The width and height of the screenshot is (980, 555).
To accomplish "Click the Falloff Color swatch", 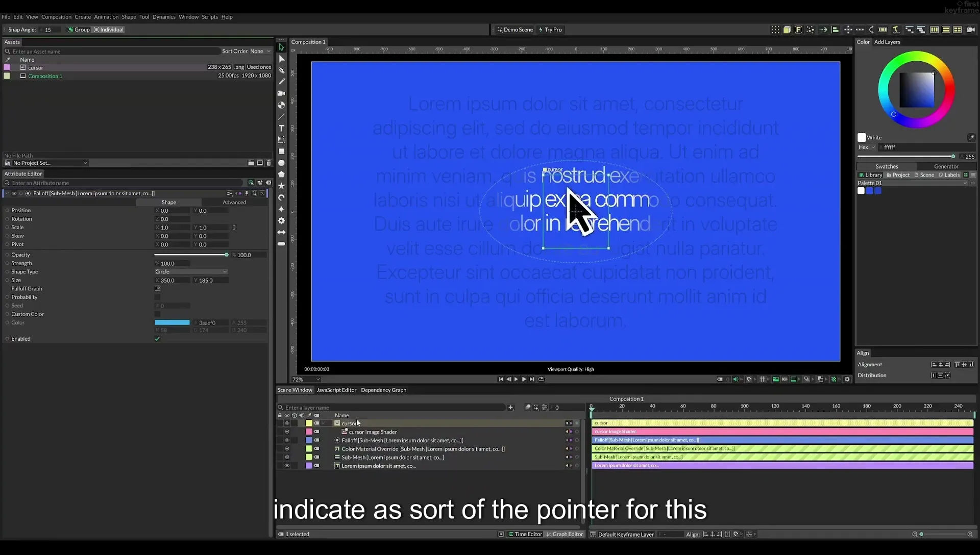I will pos(172,322).
